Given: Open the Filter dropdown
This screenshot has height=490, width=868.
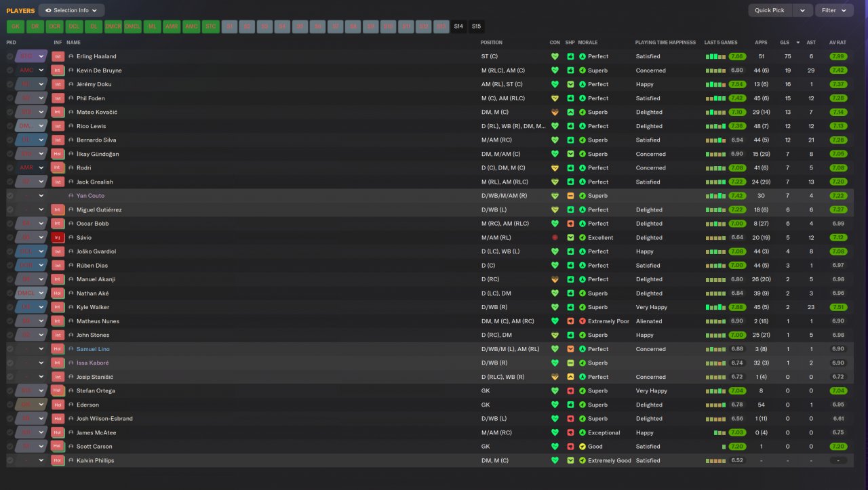Looking at the screenshot, I should (x=835, y=10).
